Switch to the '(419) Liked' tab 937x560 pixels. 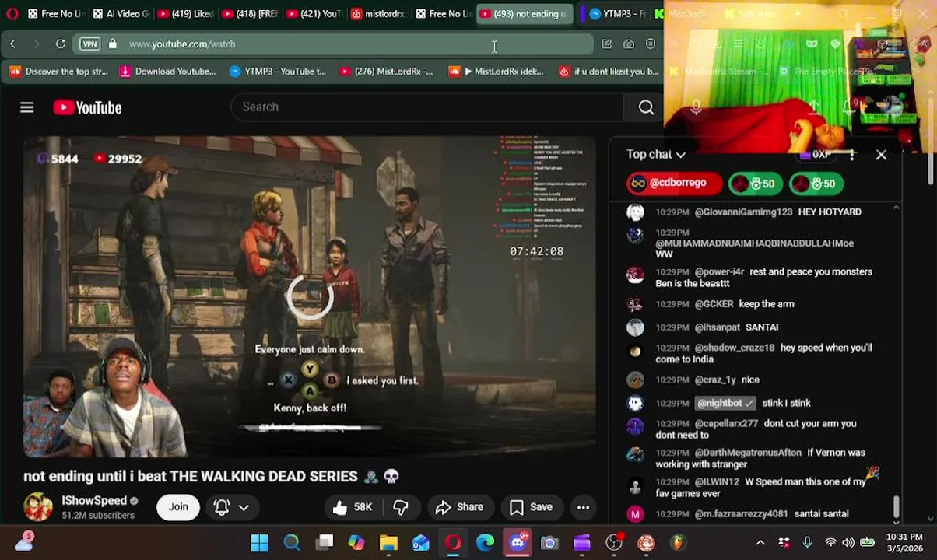[184, 14]
